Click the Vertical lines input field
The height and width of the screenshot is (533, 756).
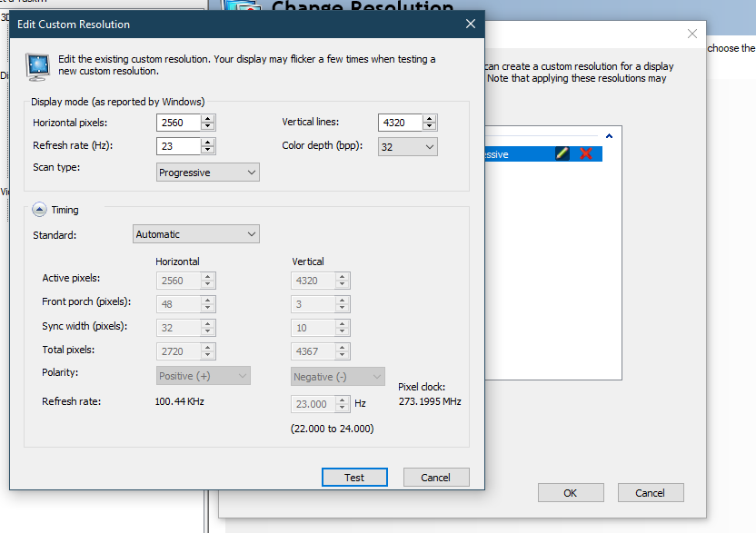click(x=400, y=123)
